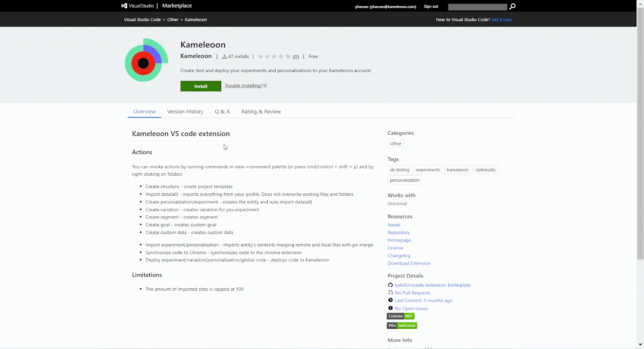Image resolution: width=644 pixels, height=349 pixels.
Task: Open the Version History tab
Action: (x=185, y=112)
